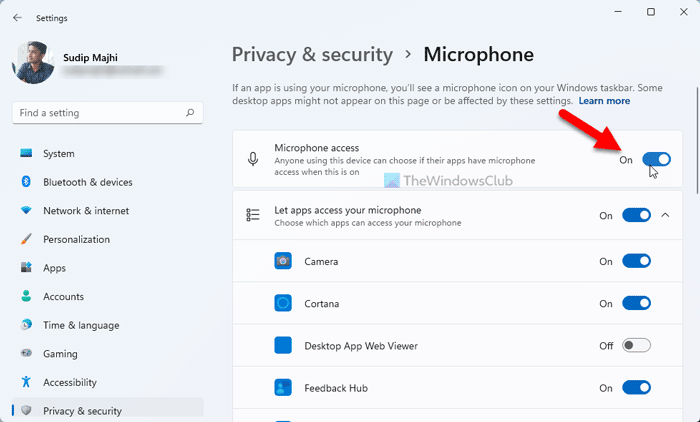The width and height of the screenshot is (700, 422).
Task: Click the Find a setting search box
Action: [x=100, y=114]
